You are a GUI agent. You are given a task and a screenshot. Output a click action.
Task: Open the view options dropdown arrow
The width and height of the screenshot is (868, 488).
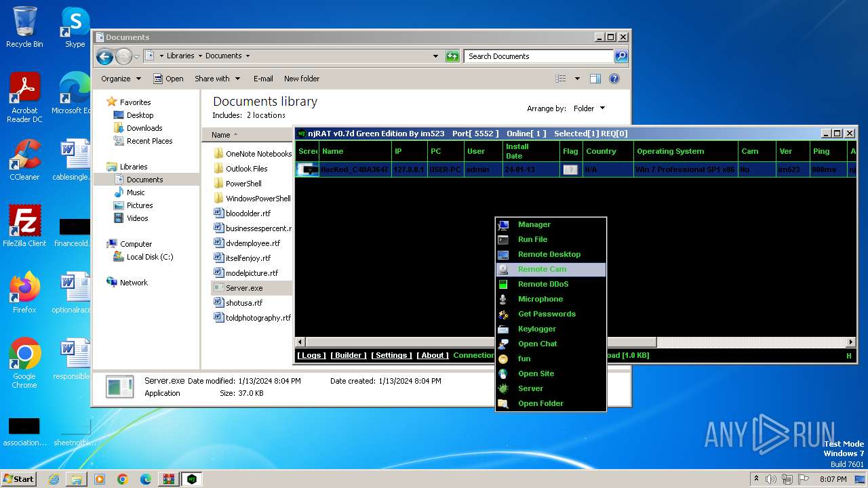click(x=577, y=79)
